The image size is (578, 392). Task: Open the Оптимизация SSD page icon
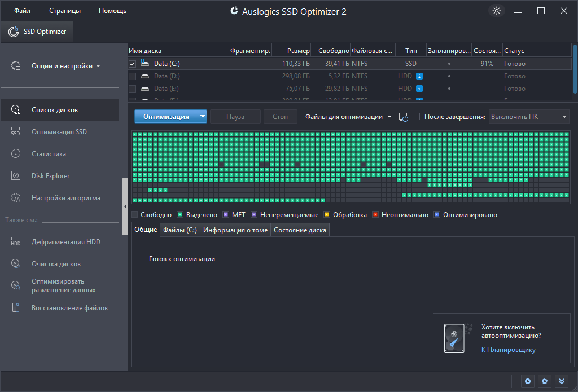pyautogui.click(x=15, y=132)
